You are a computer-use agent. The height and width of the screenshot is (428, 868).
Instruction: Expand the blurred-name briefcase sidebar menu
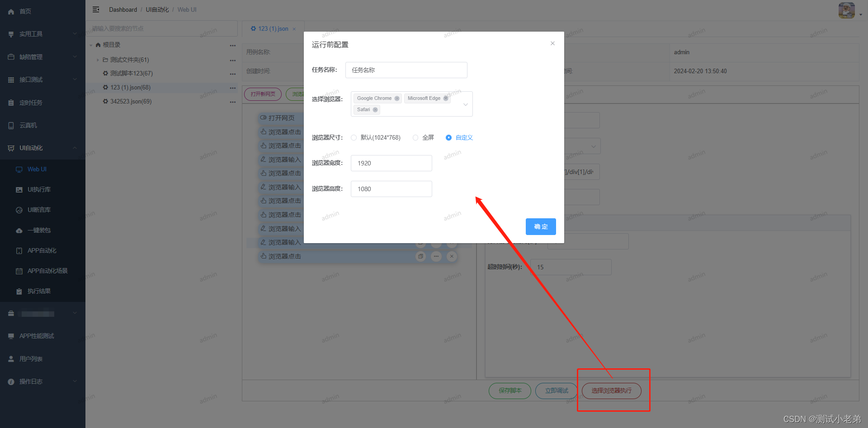point(42,313)
